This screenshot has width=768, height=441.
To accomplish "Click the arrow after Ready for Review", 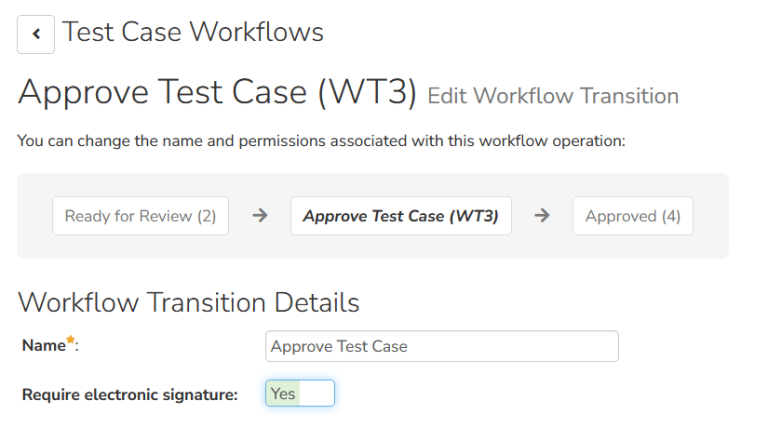I will click(260, 215).
